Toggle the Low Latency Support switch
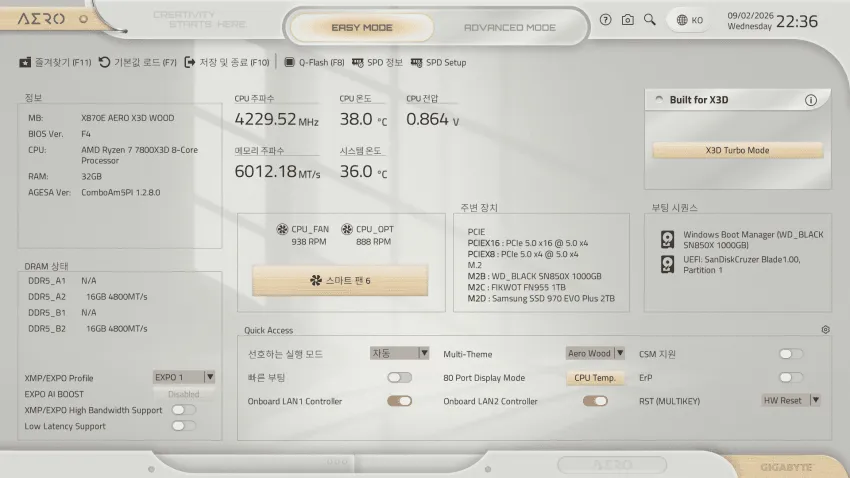The height and width of the screenshot is (478, 850). 184,426
